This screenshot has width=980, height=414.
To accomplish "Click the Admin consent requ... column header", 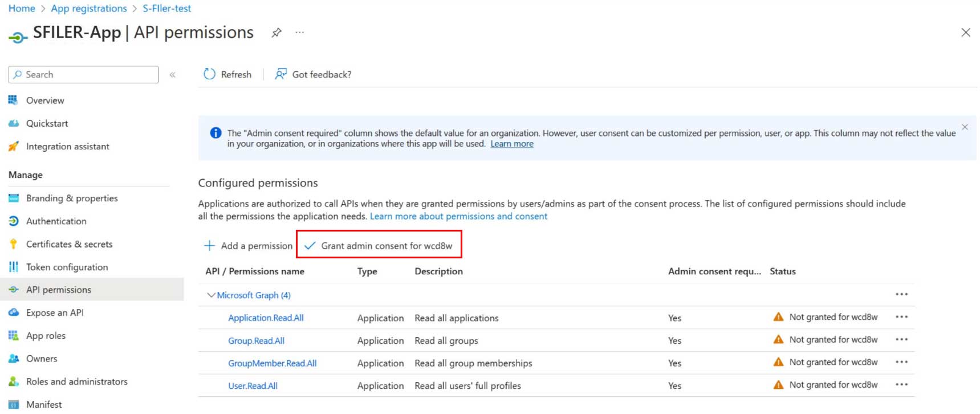I will coord(714,271).
